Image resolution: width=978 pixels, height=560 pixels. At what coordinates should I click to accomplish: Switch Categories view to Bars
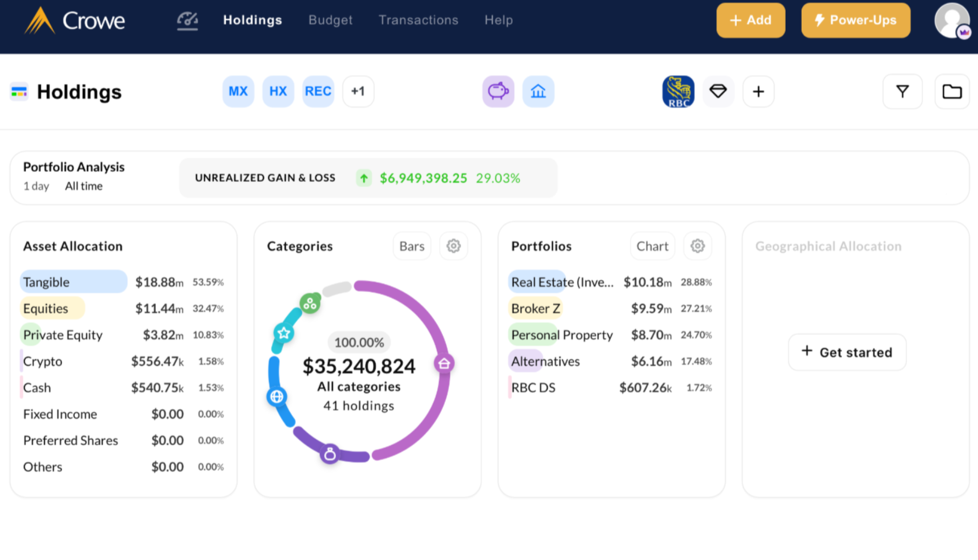point(412,246)
